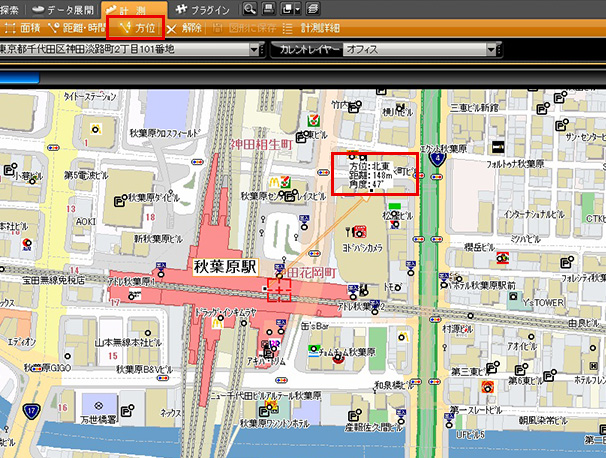606x458 pixels.
Task: Open the window layout icon in the top toolbar
Action: 287,9
